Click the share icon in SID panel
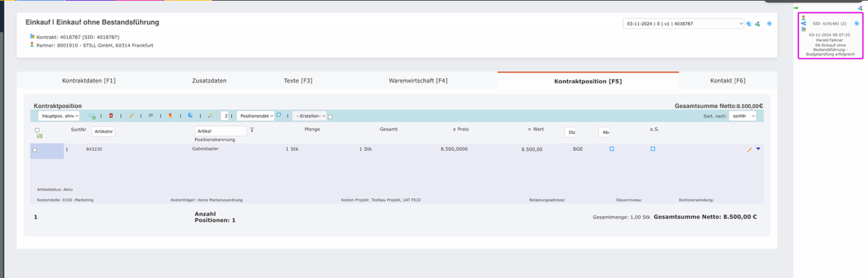Viewport: 868px width, 278px height. click(804, 23)
